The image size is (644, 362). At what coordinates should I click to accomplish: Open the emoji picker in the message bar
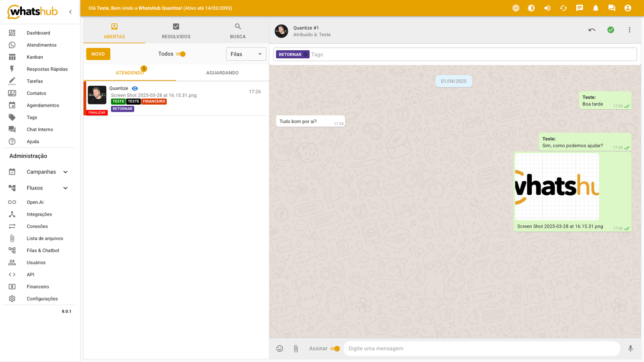click(x=280, y=349)
